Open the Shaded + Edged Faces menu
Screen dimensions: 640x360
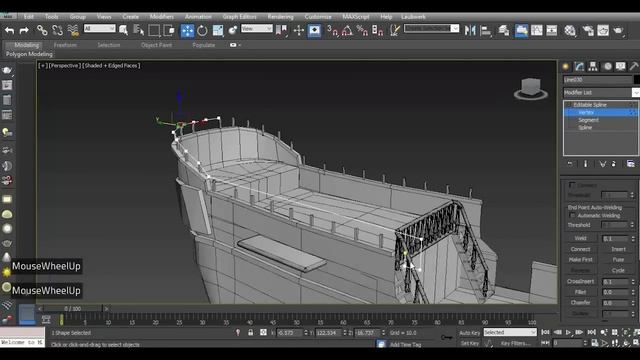point(111,65)
